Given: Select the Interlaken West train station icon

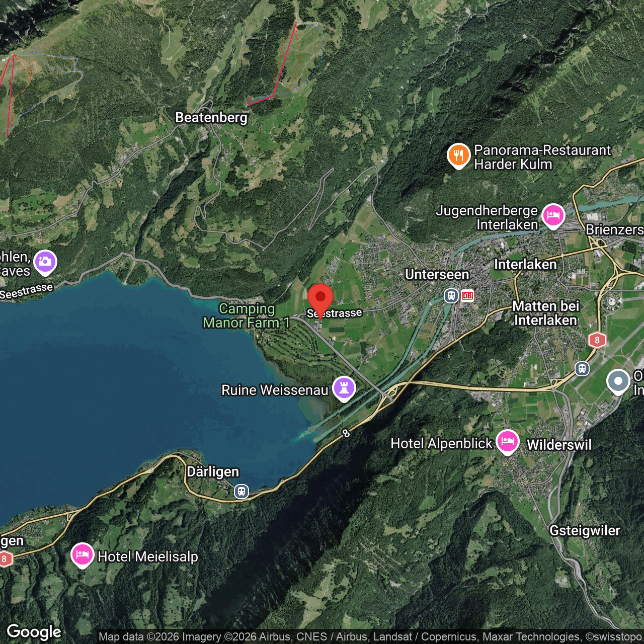Looking at the screenshot, I should [x=451, y=295].
